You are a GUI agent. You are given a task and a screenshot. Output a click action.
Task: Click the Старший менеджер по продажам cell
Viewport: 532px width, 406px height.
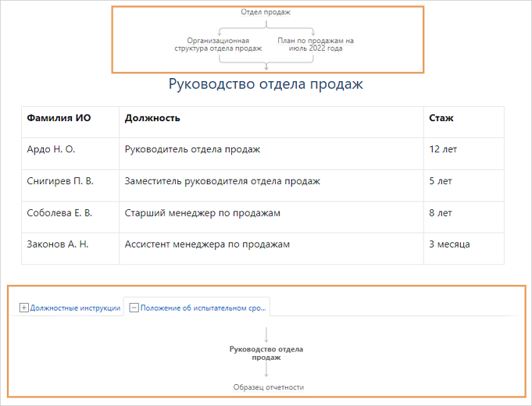[x=202, y=212]
